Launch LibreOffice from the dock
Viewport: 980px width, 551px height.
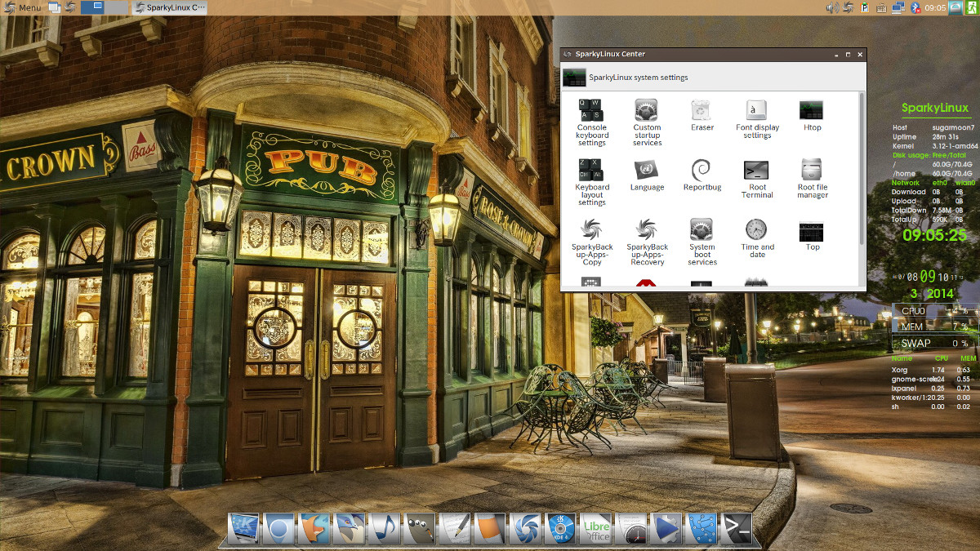(x=595, y=529)
